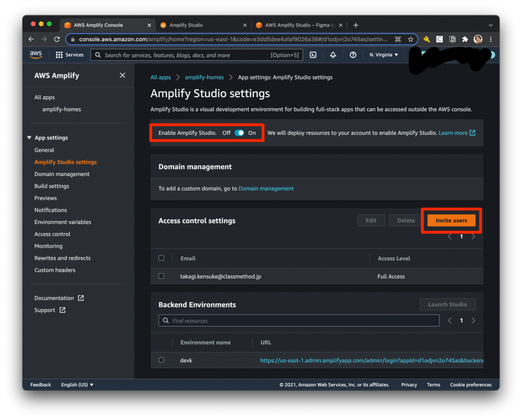This screenshot has height=420, width=522.
Task: Open Domain management in the sidebar
Action: click(x=62, y=174)
